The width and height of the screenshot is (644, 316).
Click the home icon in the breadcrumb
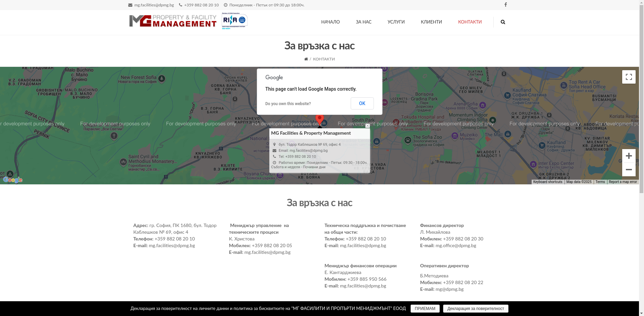tap(306, 59)
